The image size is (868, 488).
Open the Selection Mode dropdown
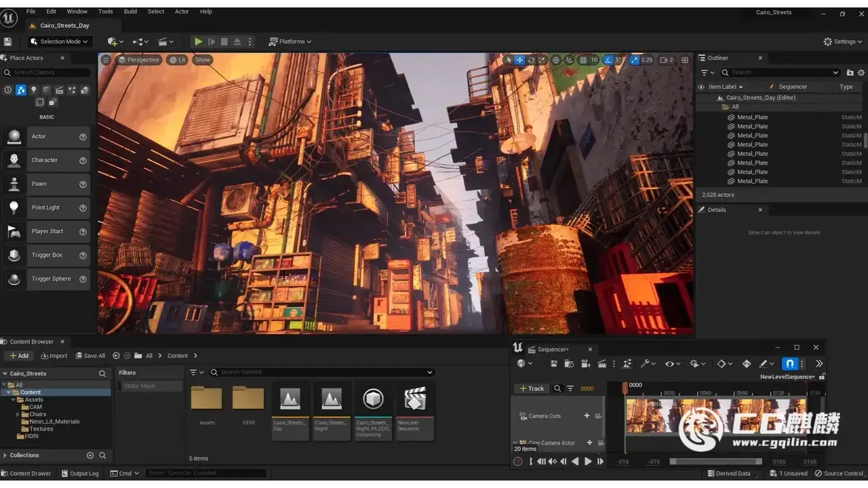(x=60, y=41)
